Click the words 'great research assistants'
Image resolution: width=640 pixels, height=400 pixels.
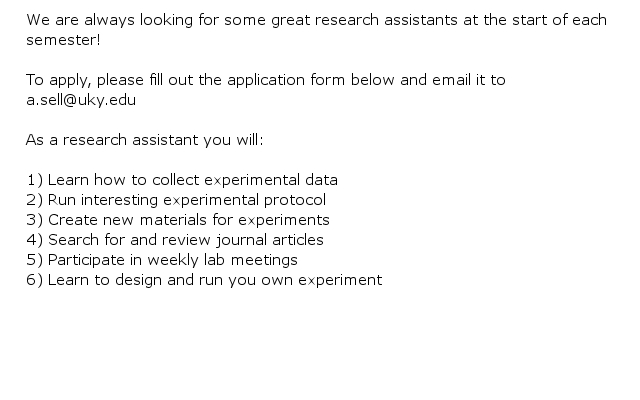pos(364,20)
